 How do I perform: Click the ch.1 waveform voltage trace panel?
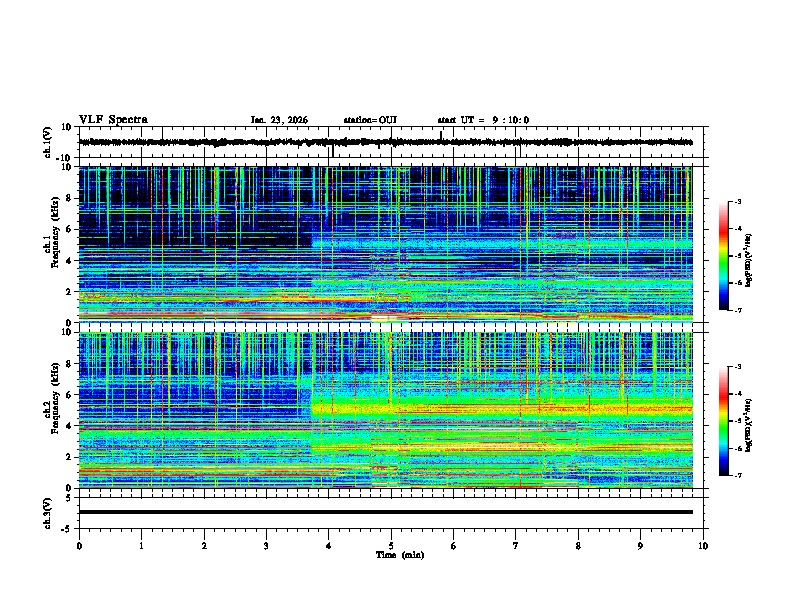(393, 142)
